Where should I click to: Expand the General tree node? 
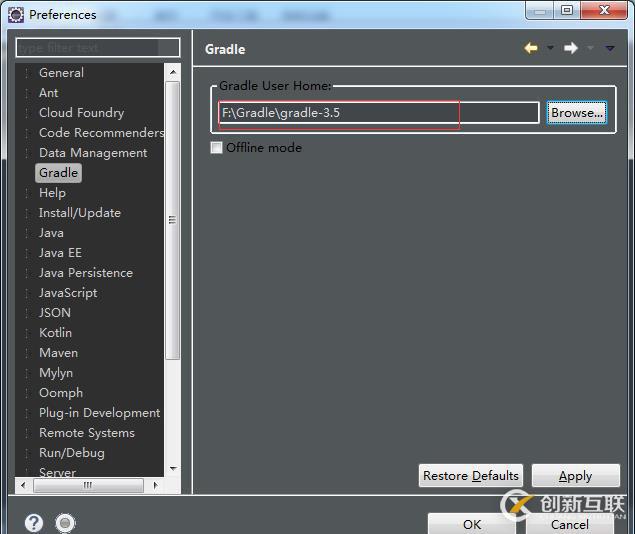coord(27,73)
